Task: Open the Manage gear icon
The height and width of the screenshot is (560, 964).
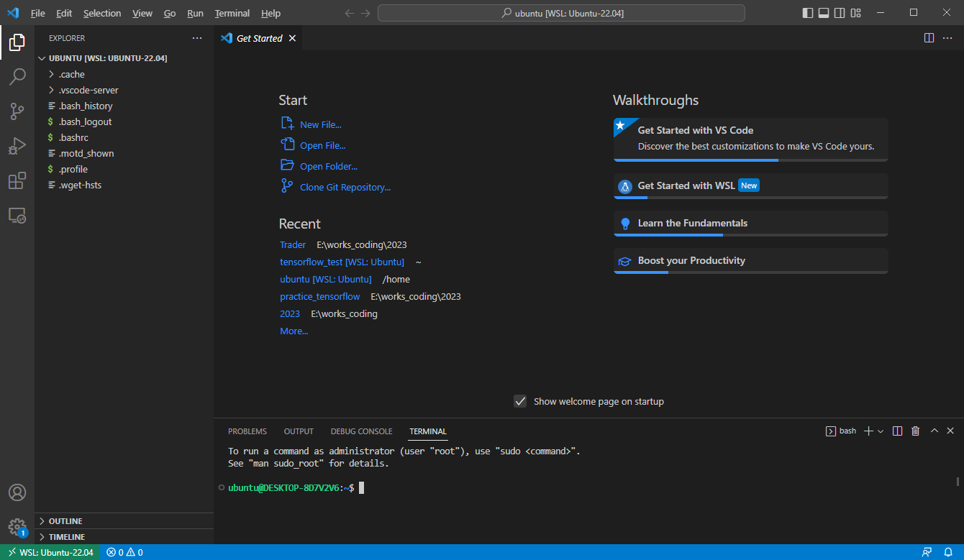Action: 17,527
